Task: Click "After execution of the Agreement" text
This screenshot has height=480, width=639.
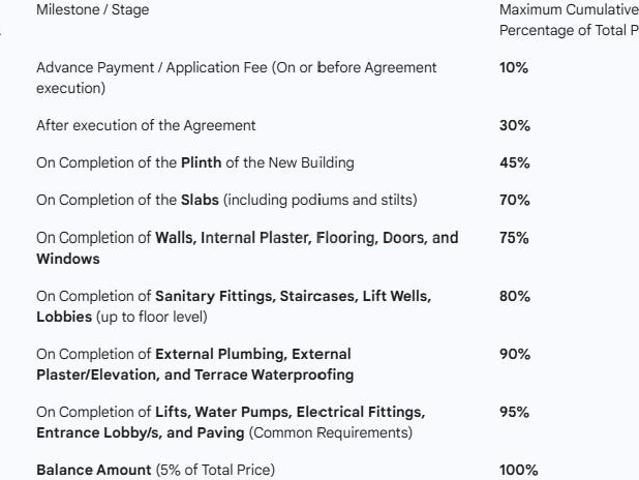Action: [146, 126]
